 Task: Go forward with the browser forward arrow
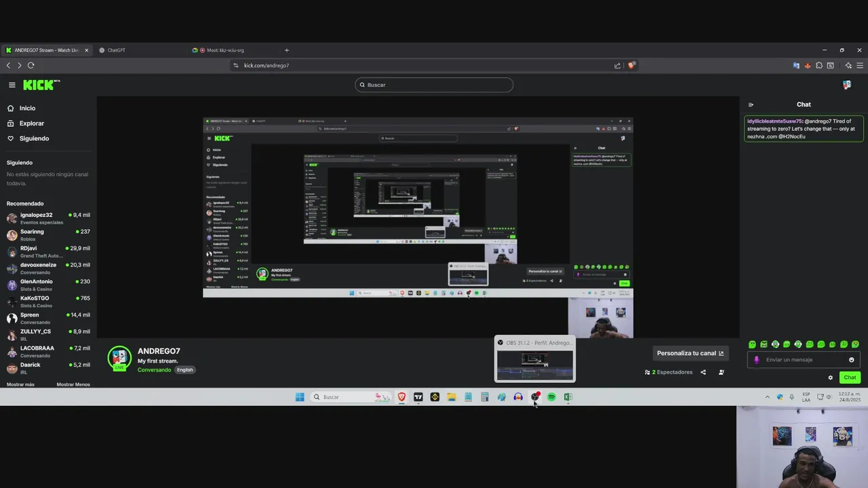click(x=19, y=66)
